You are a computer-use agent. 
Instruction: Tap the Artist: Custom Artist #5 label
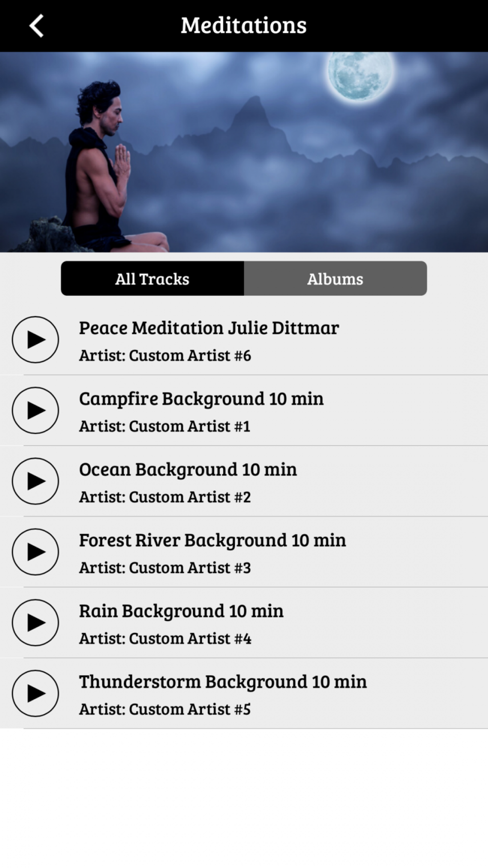tap(165, 709)
